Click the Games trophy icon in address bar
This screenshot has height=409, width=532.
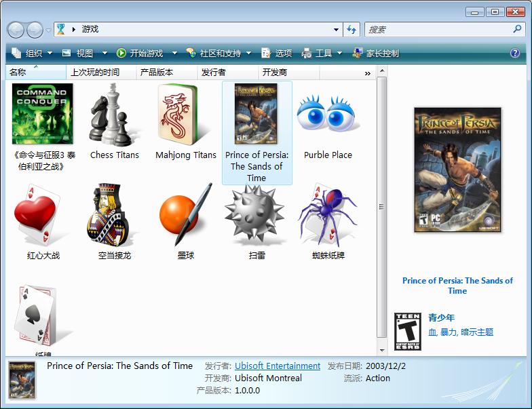click(61, 29)
